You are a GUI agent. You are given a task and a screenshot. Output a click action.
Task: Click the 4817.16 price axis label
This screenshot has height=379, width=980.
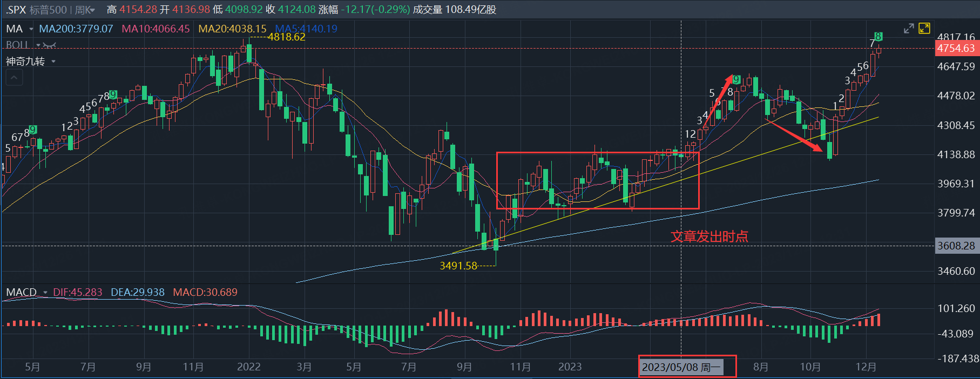coord(956,37)
